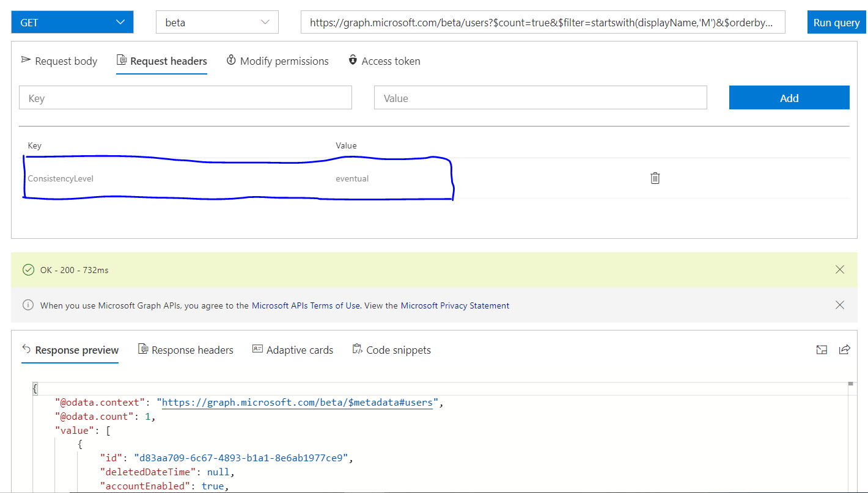Click the Value column header

[346, 145]
